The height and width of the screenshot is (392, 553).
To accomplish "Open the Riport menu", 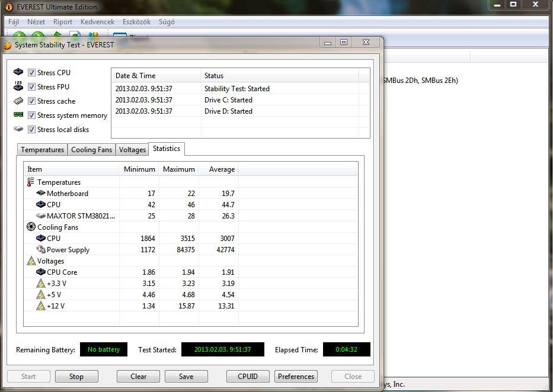I will point(63,22).
